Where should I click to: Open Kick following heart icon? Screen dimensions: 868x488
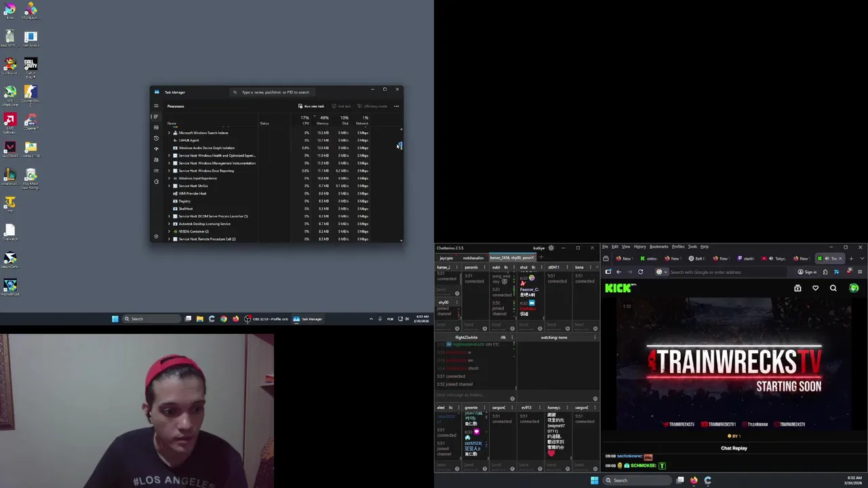[x=815, y=288]
